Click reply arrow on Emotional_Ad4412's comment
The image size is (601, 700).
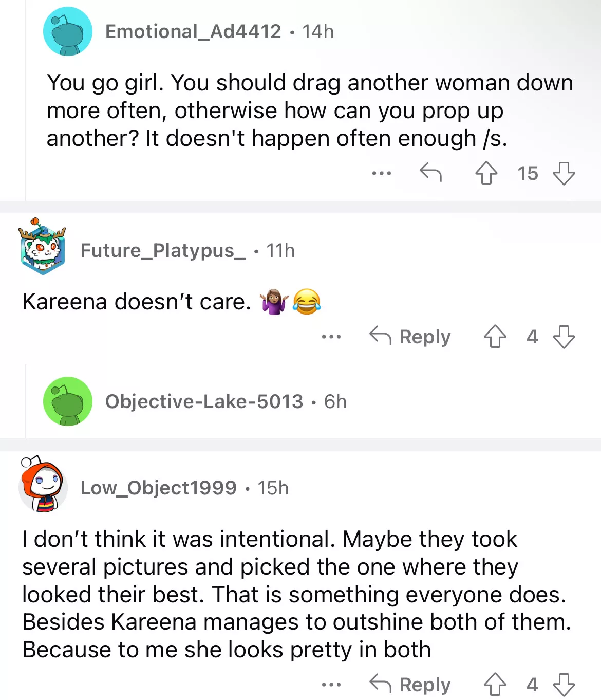[430, 173]
